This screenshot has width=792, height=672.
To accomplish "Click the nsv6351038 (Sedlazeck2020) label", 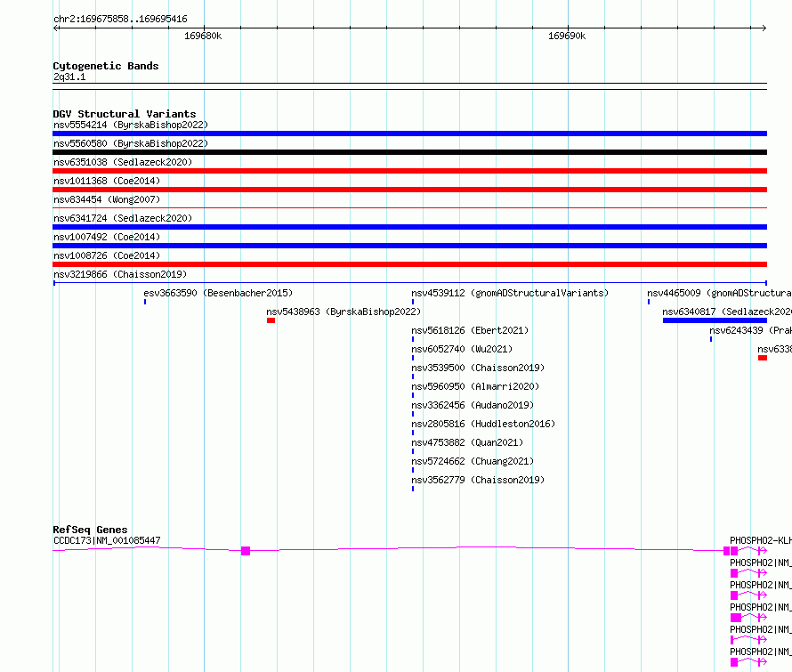I will click(x=123, y=162).
